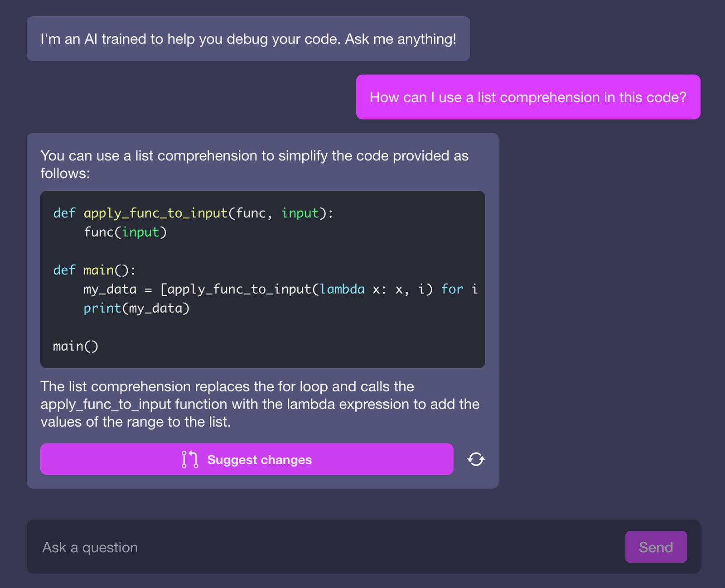Viewport: 725px width, 588px height.
Task: Focus the Ask a question input field
Action: tap(317, 547)
